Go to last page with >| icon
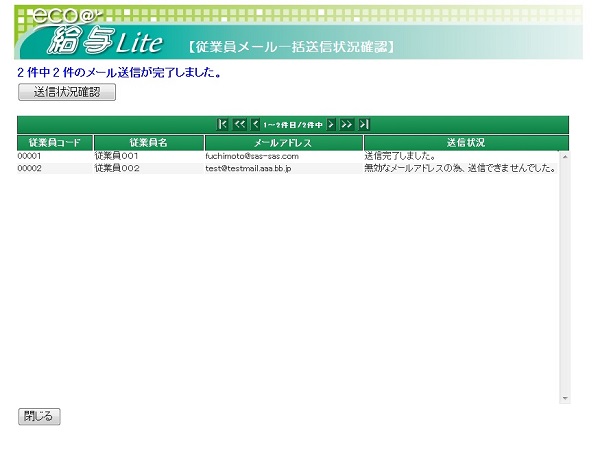The width and height of the screenshot is (600, 454). (364, 124)
